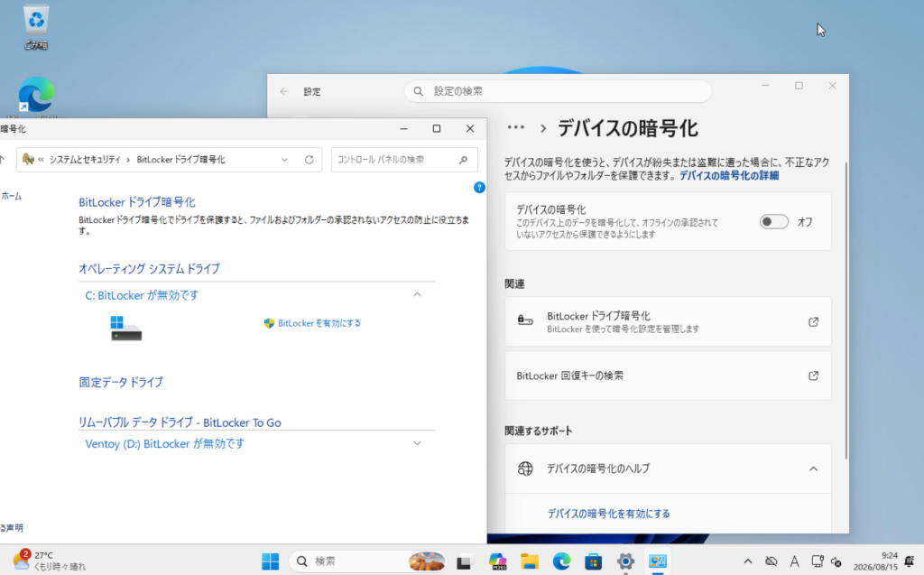Open the address bar history dropdown
This screenshot has width=924, height=575.
(284, 160)
